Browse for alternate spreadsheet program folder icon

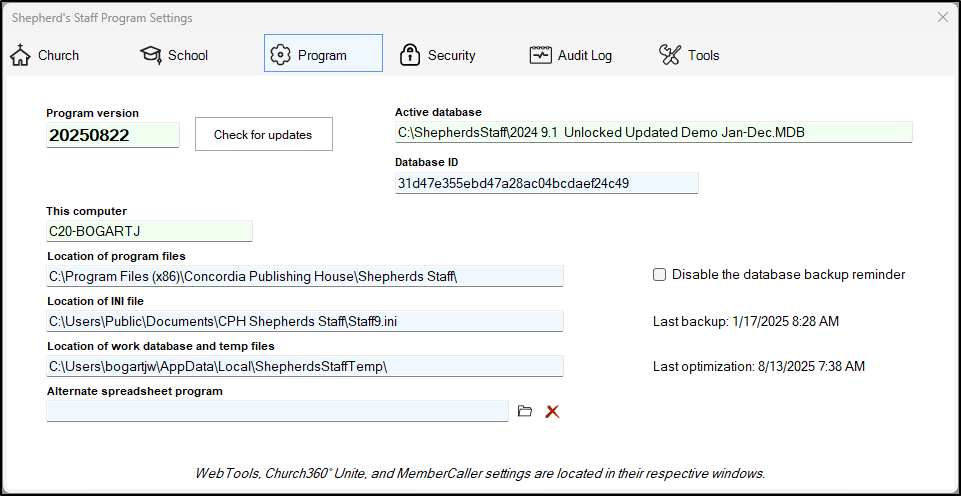tap(525, 411)
